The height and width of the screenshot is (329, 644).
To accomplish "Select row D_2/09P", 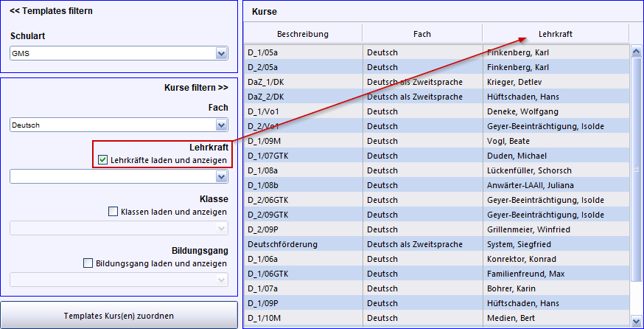I will pyautogui.click(x=437, y=229).
